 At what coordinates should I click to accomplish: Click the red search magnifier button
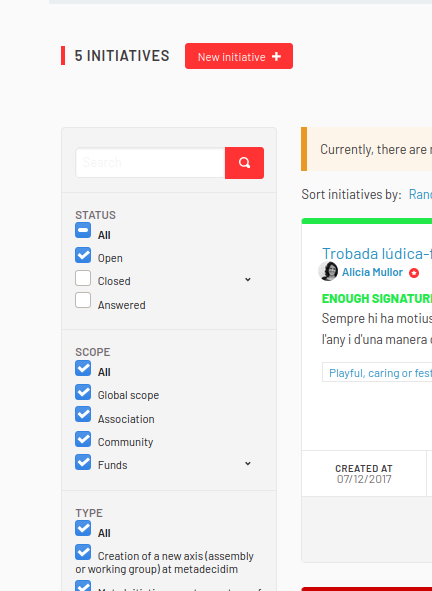(244, 163)
